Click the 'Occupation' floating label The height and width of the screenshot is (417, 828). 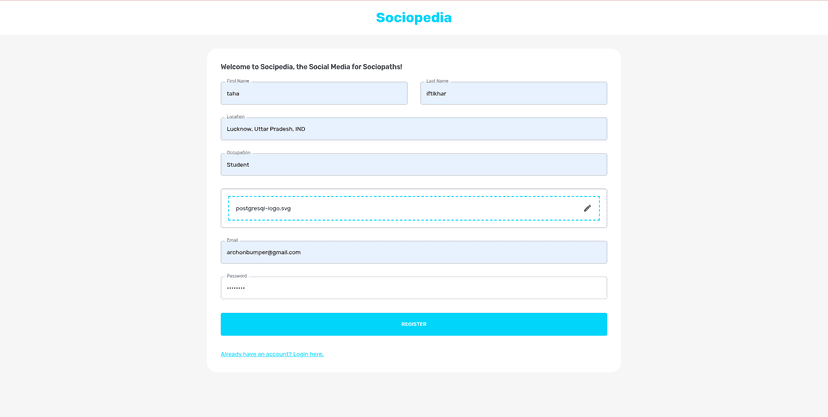pos(238,153)
